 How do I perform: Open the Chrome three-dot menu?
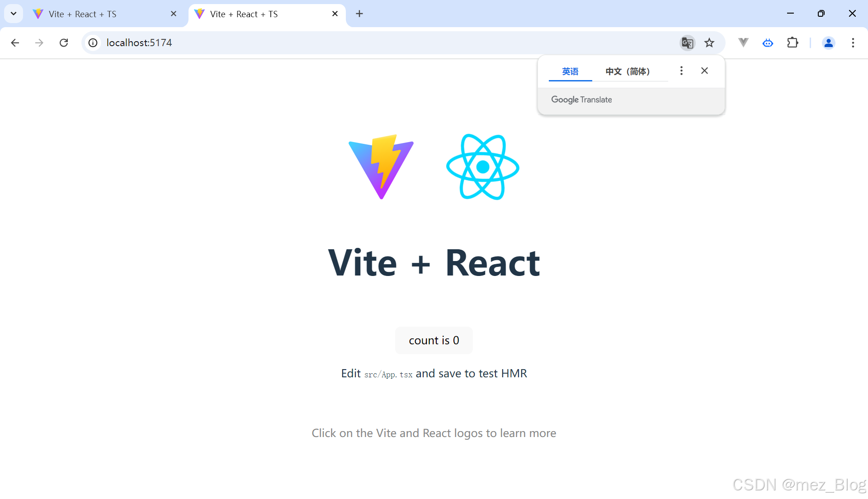[853, 43]
